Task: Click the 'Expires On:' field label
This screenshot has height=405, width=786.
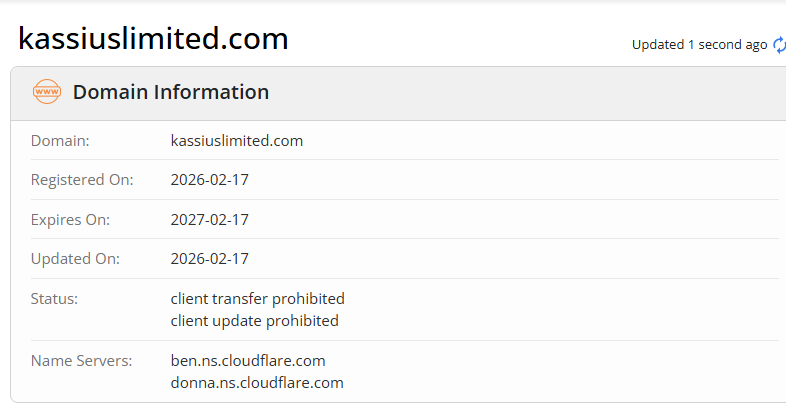Action: [x=70, y=219]
